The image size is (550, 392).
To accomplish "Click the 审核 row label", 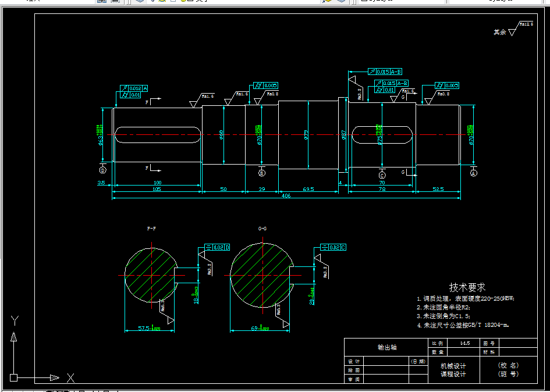I will point(354,379).
